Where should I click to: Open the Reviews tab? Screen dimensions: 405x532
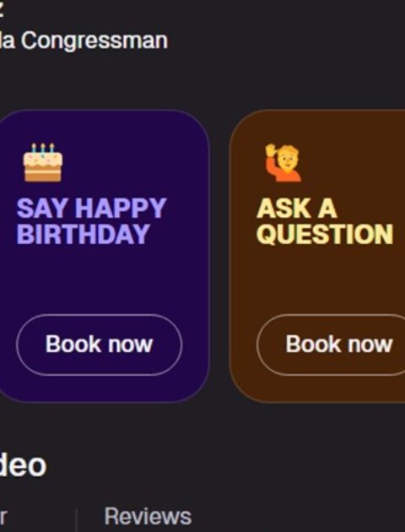click(148, 517)
